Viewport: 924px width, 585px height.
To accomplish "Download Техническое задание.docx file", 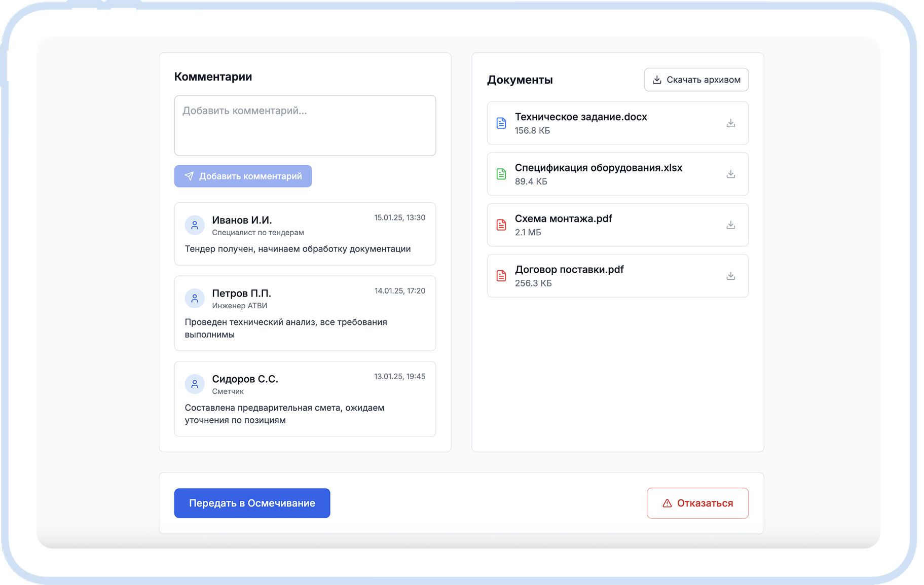I will [730, 123].
